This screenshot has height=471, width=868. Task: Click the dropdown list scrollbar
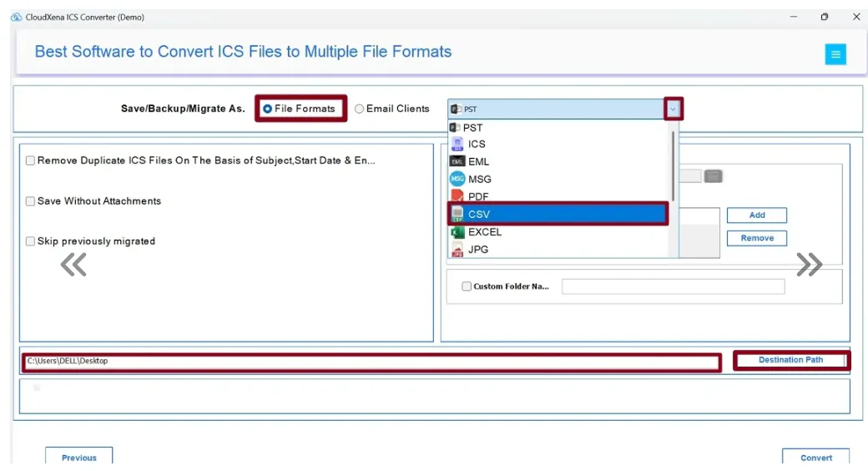click(x=674, y=166)
